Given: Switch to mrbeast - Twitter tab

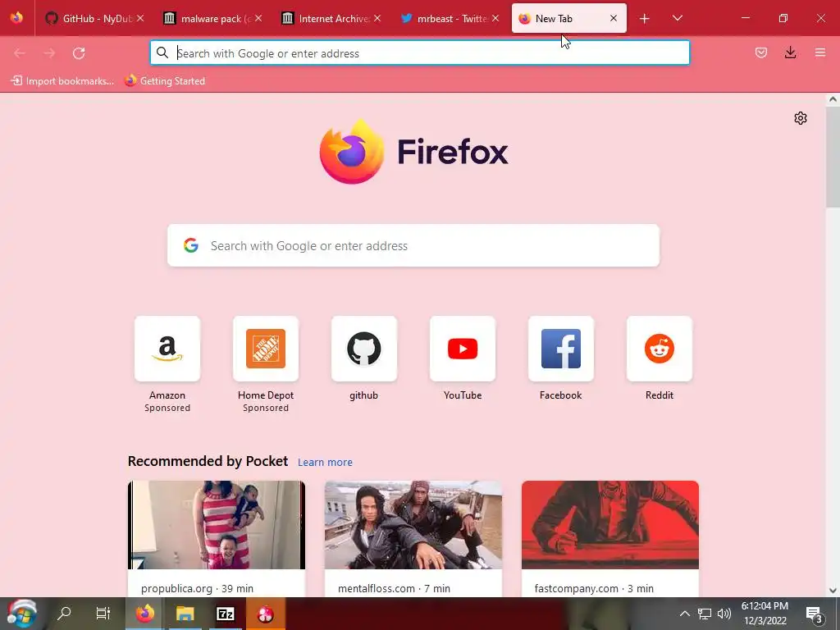Looking at the screenshot, I should tap(450, 18).
